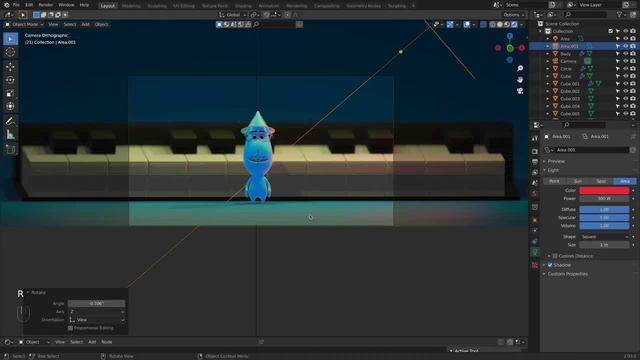
Task: Select the Add Cube tool
Action: coord(10,149)
